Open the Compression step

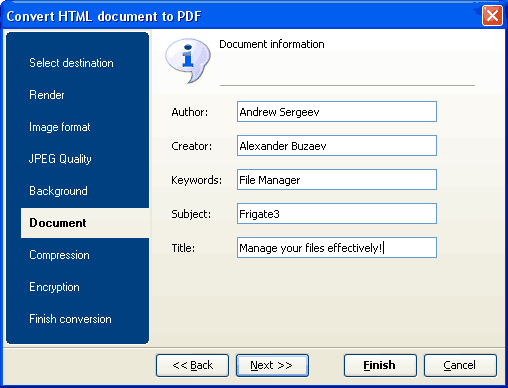[59, 255]
